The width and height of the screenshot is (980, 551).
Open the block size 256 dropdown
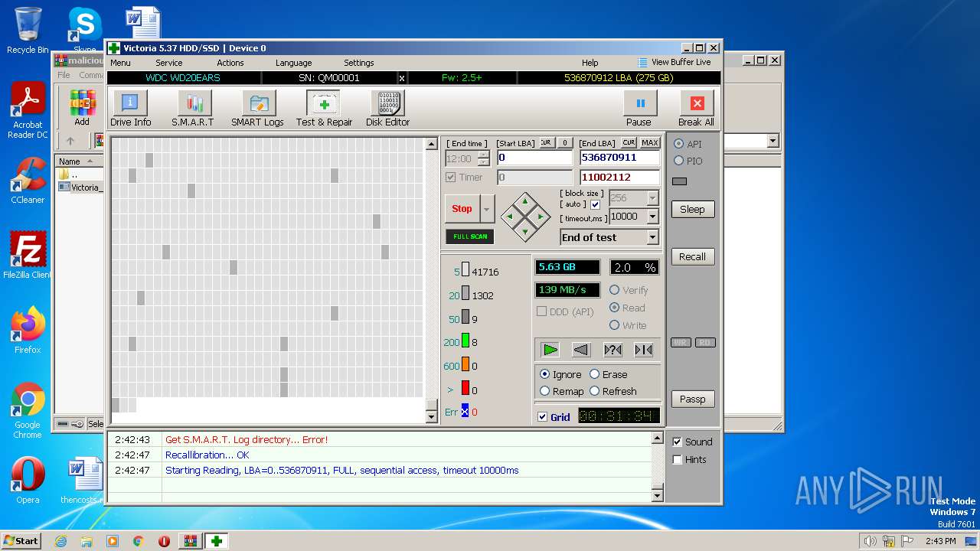pyautogui.click(x=652, y=197)
